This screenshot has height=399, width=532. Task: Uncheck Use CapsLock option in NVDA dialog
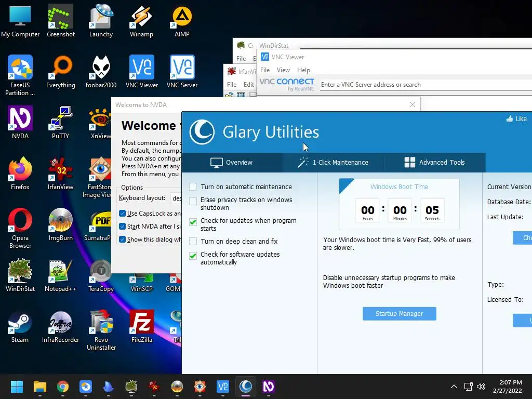click(x=123, y=214)
